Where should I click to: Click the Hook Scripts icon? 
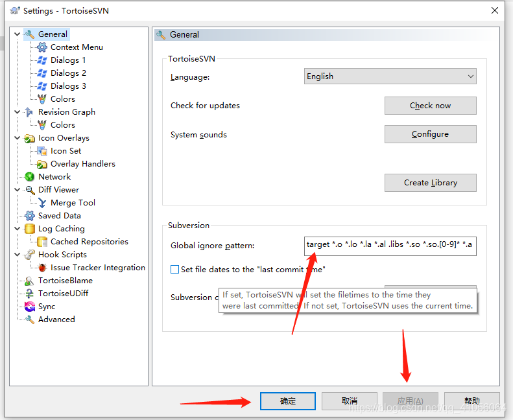pos(29,255)
